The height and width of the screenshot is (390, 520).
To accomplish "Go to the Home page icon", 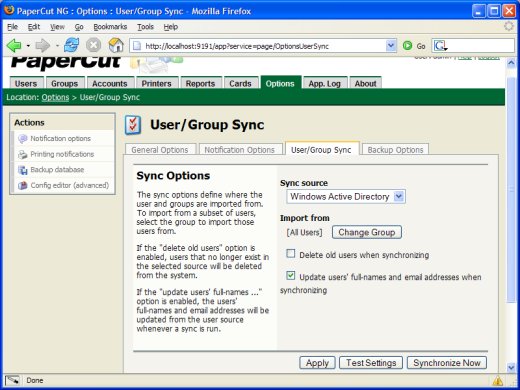I will click(116, 45).
